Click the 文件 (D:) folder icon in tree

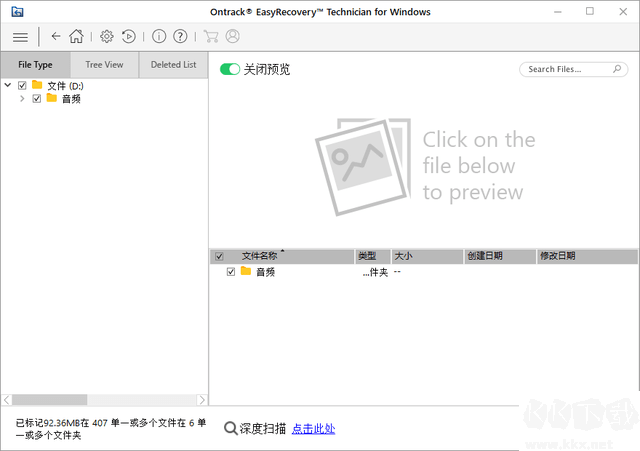(x=37, y=85)
